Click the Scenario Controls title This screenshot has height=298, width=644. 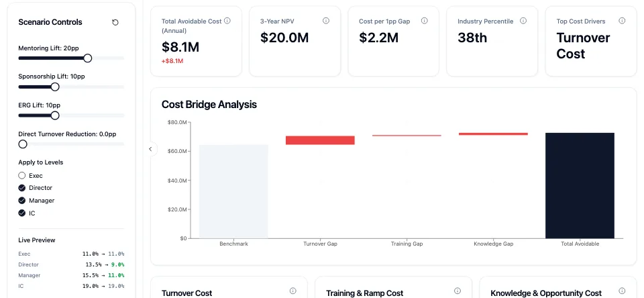click(x=50, y=22)
